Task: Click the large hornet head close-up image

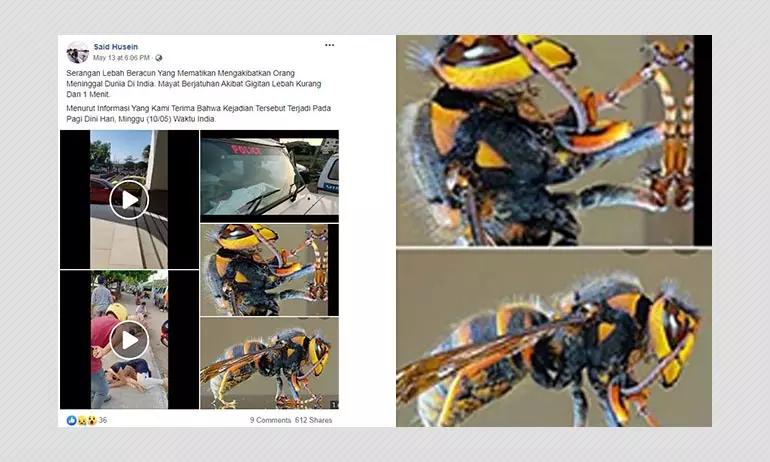Action: [x=554, y=140]
